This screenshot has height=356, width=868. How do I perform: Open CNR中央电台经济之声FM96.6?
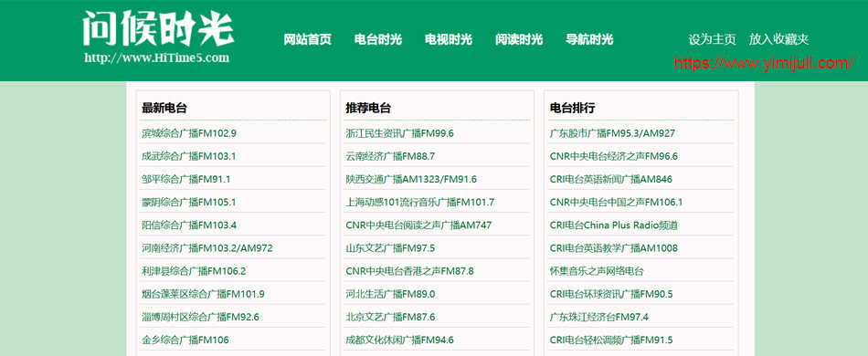tap(614, 156)
